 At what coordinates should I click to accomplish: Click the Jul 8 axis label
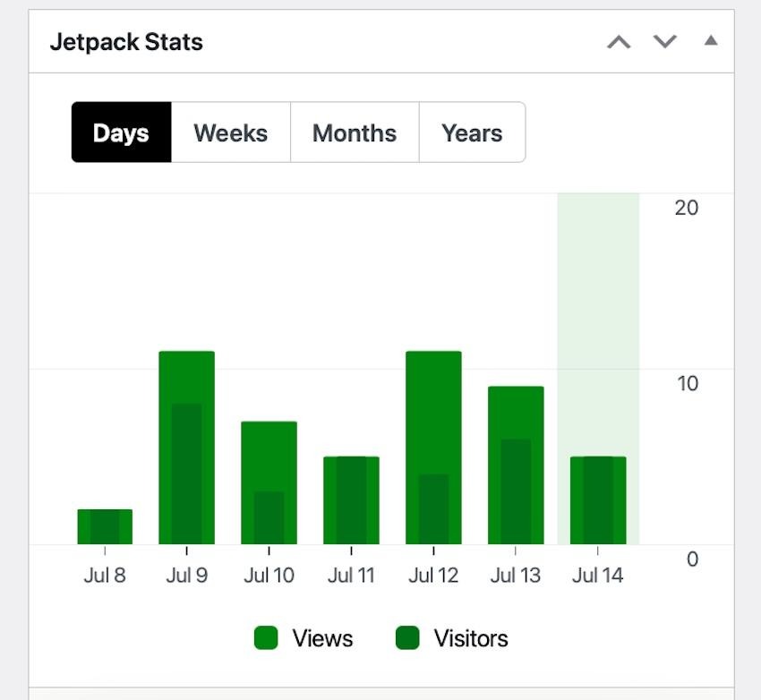105,576
